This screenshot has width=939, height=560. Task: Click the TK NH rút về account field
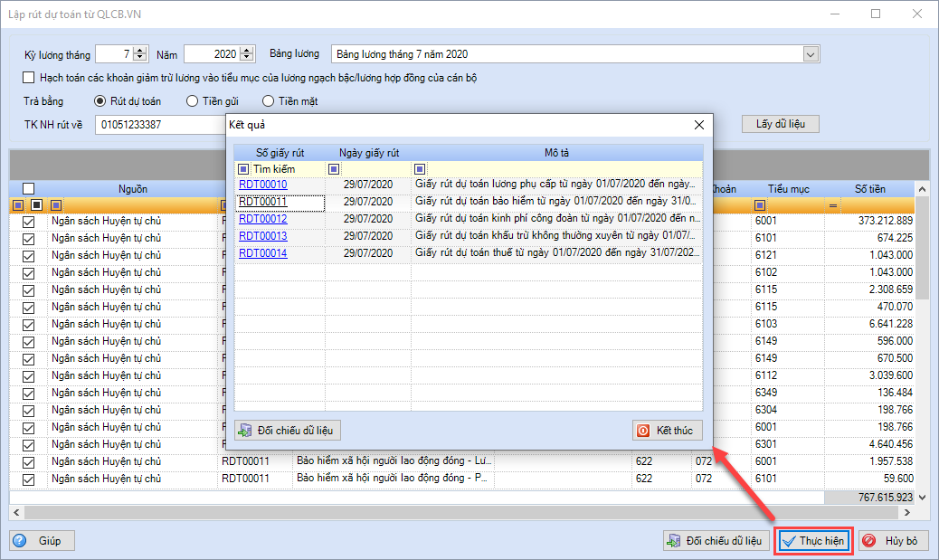[160, 125]
